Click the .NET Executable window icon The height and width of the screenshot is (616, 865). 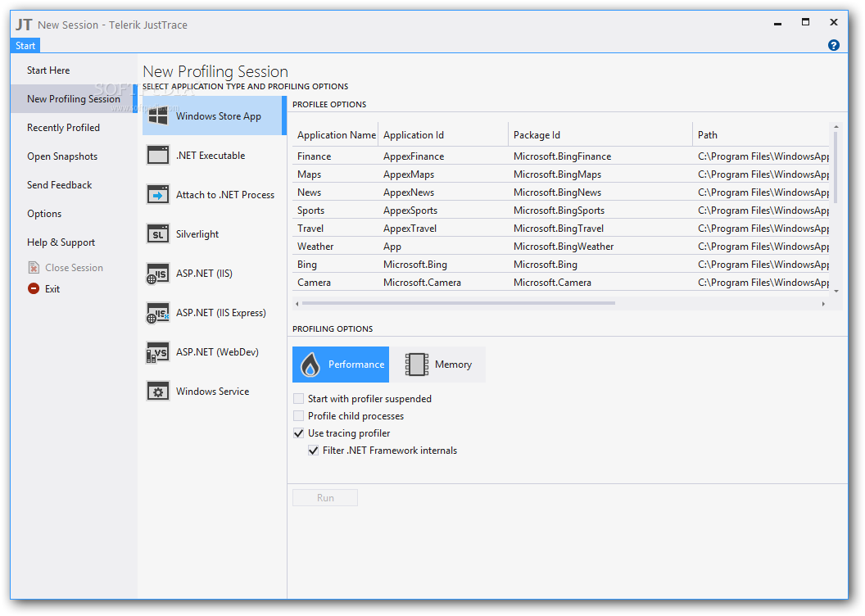point(158,156)
